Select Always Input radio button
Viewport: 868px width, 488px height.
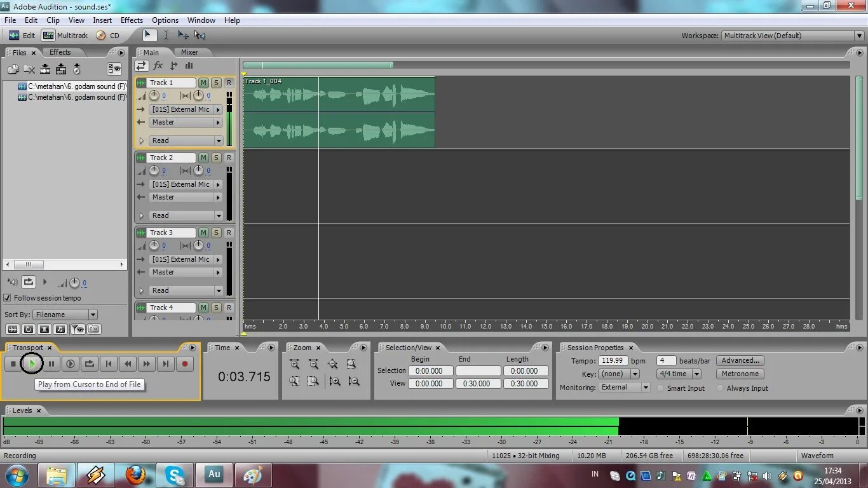(721, 388)
